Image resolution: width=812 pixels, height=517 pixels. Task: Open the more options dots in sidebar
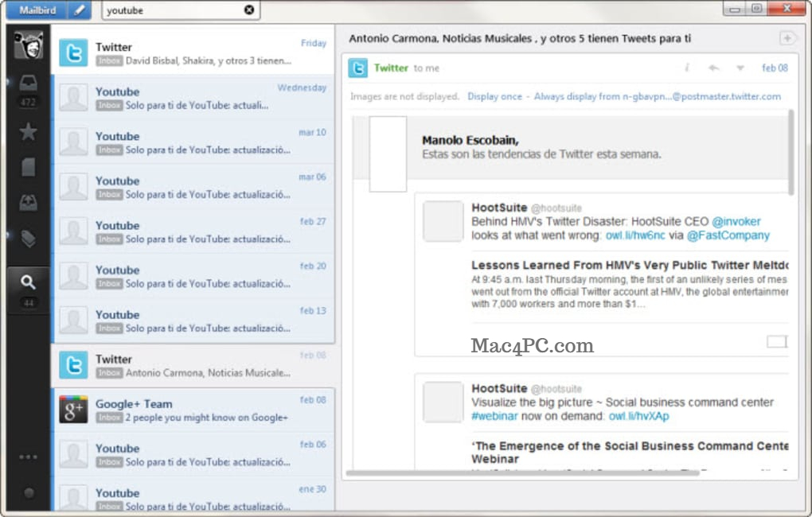[x=29, y=457]
